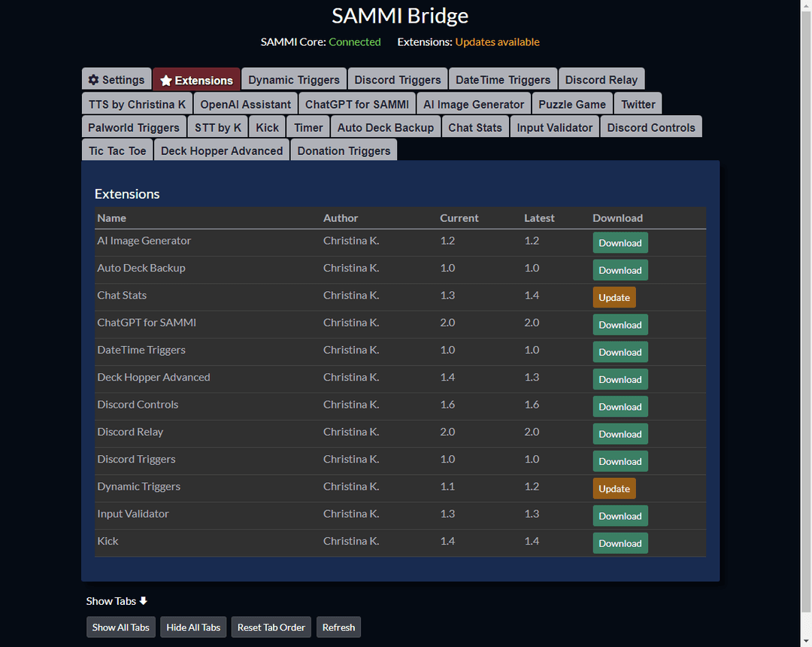The image size is (812, 647).
Task: Open the Settings tab with gear icon
Action: click(117, 80)
